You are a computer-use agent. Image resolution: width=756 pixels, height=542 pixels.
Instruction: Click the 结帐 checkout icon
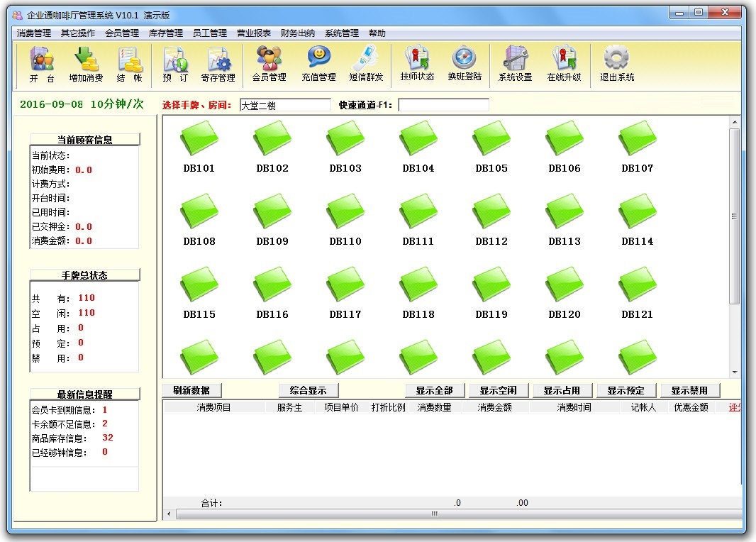point(130,65)
